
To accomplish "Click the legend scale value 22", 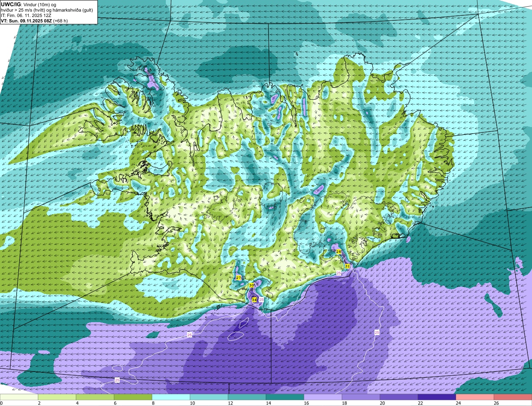I will pyautogui.click(x=420, y=403).
